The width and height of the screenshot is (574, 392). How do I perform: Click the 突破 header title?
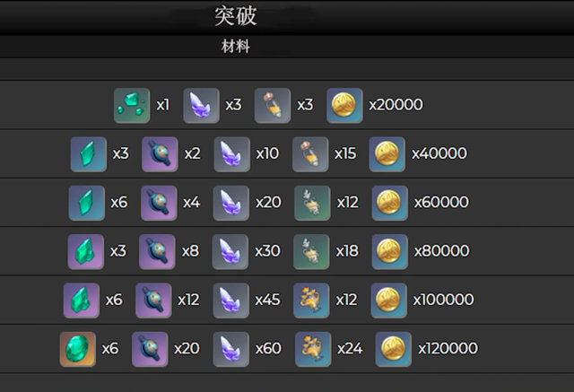[235, 16]
